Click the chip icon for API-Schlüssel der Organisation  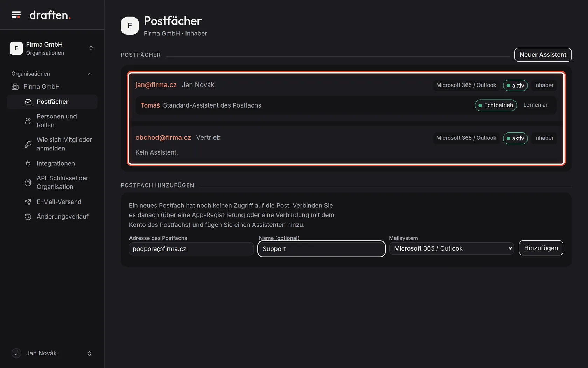(x=28, y=183)
